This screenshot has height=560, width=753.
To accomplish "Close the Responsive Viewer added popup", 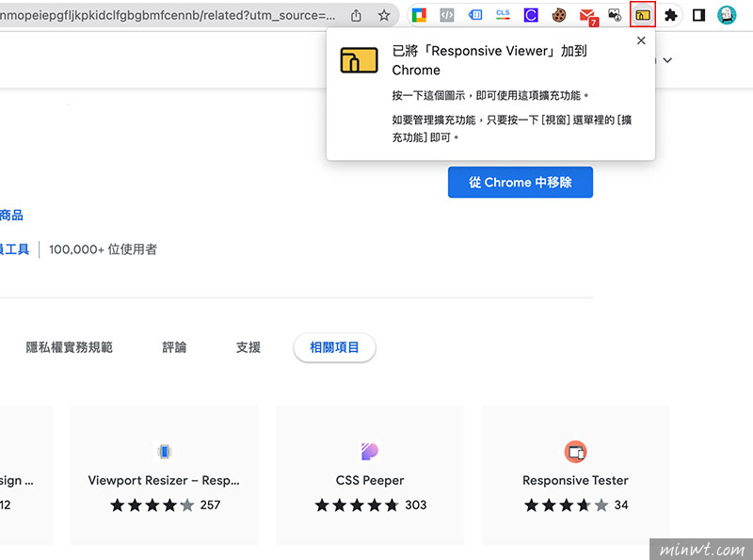I will pos(641,40).
